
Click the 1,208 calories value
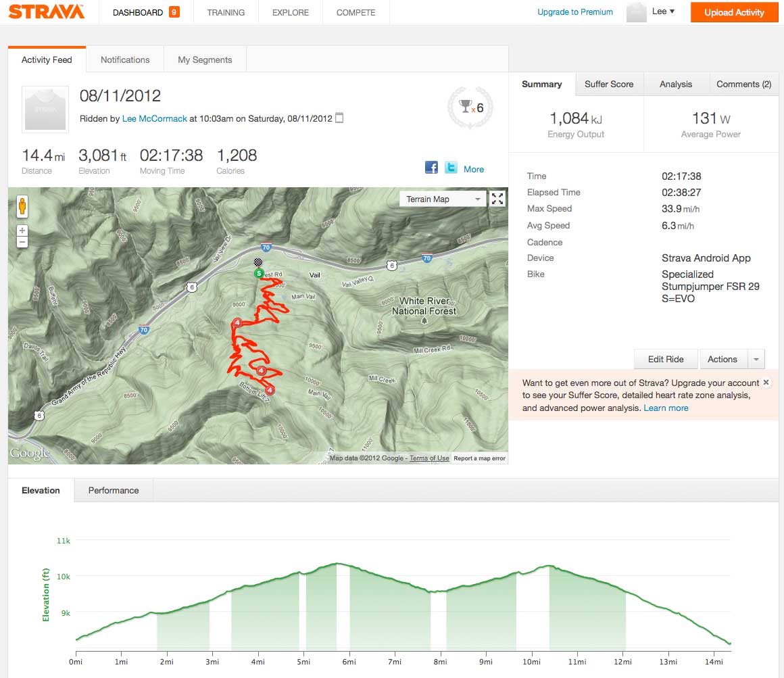tap(237, 155)
